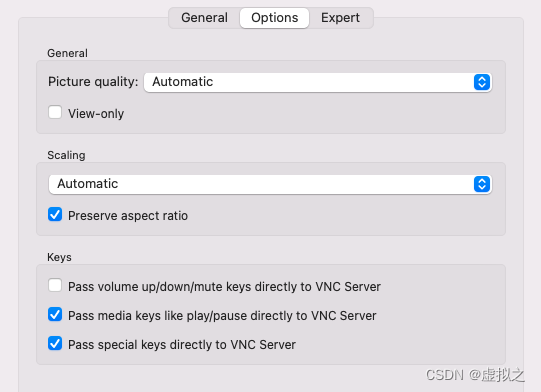Click the 'Pass volume up/down/mute keys' label
The image size is (541, 392).
[x=224, y=287]
